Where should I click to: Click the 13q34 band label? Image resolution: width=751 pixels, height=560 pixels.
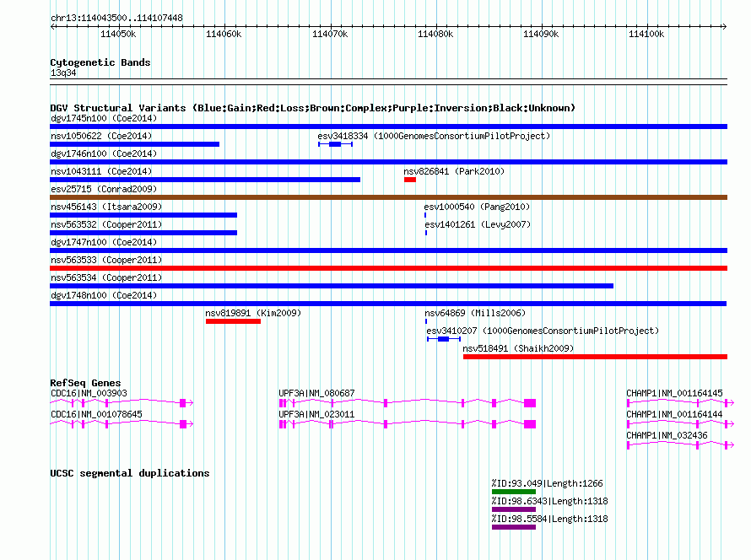pyautogui.click(x=63, y=73)
